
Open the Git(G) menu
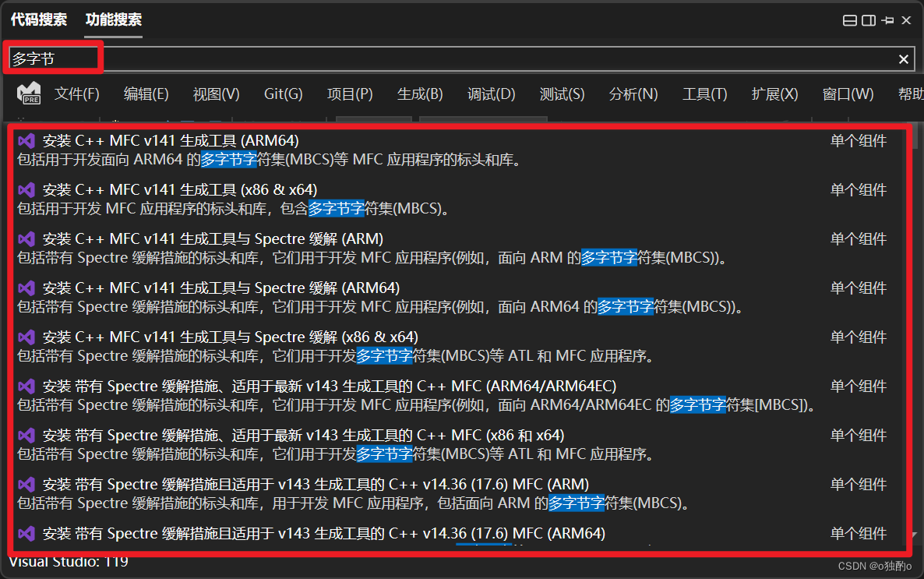[283, 94]
